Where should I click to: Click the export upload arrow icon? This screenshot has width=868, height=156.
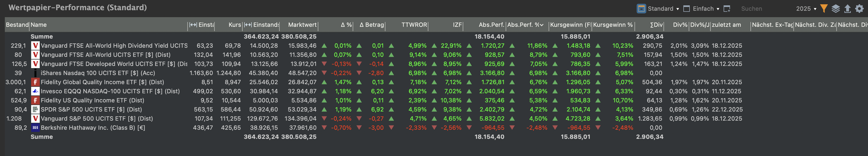point(847,9)
